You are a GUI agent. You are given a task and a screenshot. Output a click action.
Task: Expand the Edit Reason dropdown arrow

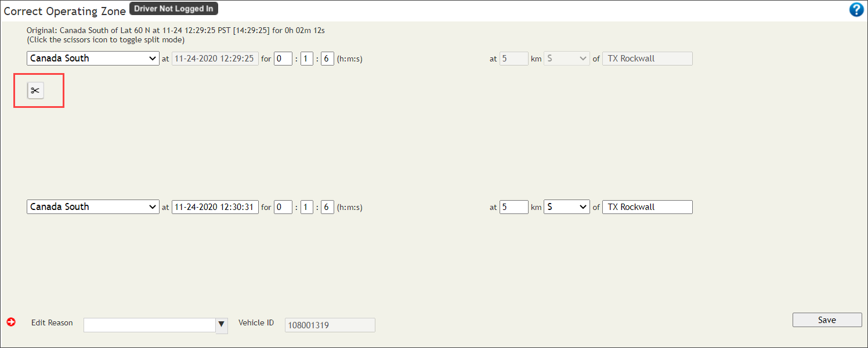tap(222, 325)
